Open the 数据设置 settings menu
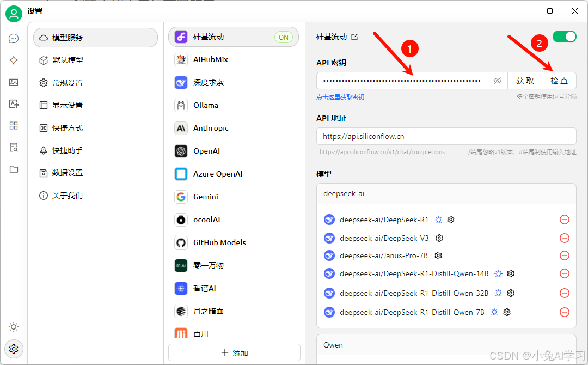 coord(95,173)
